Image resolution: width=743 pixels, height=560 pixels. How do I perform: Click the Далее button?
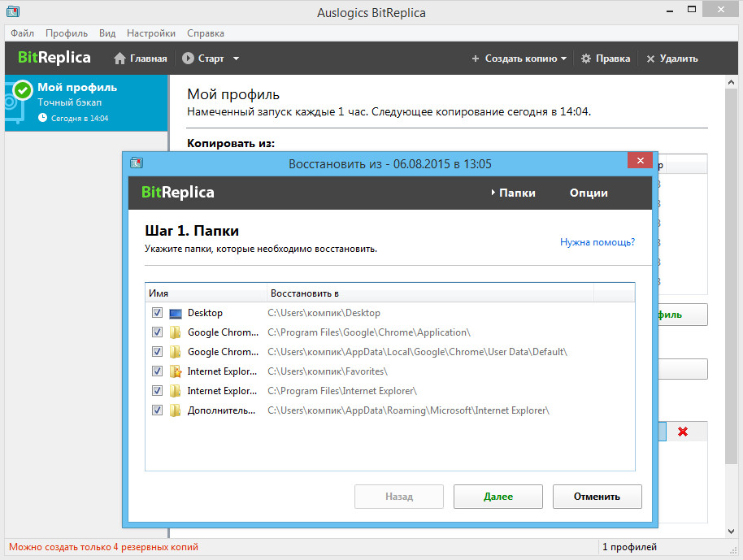(x=498, y=497)
